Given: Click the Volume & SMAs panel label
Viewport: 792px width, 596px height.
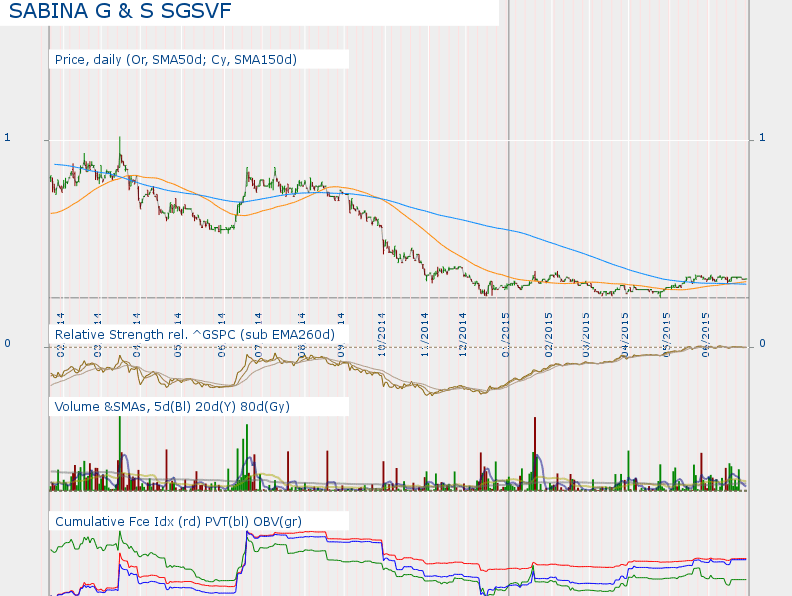Looking at the screenshot, I should tap(172, 407).
